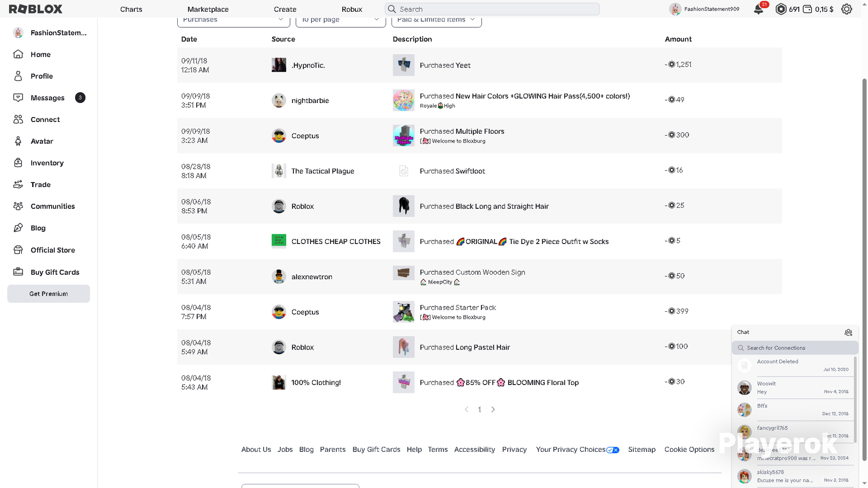This screenshot has height=488, width=868.
Task: Click the .HypnoTic. seller avatar
Action: (x=279, y=65)
